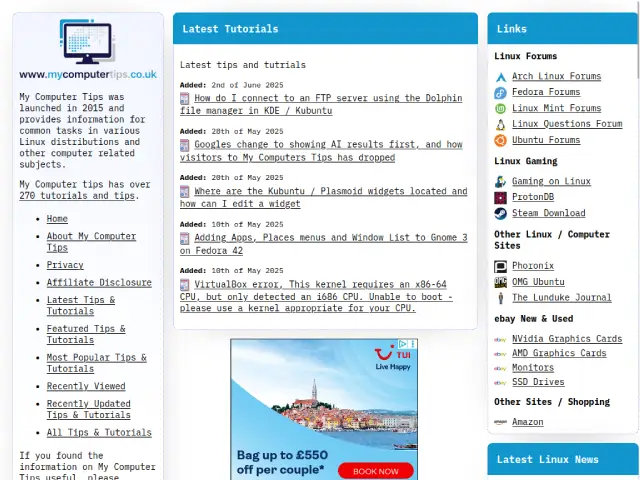Open the Steam Download link
Viewport: 640px width, 480px height.
[x=549, y=213]
